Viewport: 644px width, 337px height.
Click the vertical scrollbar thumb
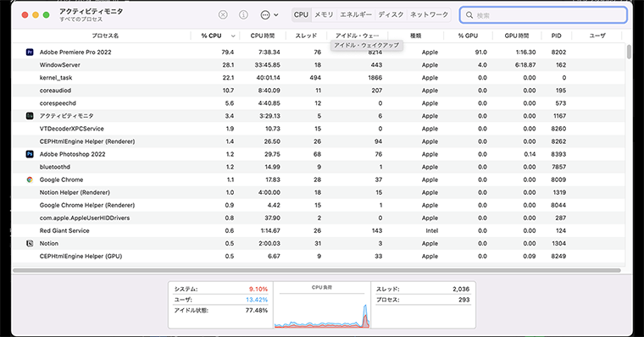(630, 52)
